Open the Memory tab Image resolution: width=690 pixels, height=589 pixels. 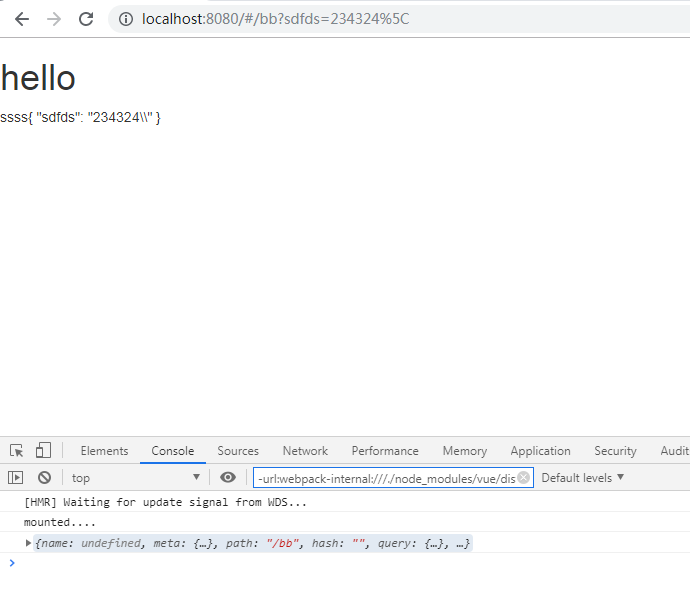pos(465,451)
